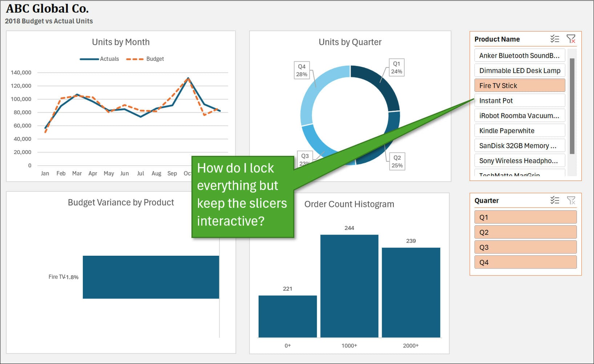
Task: Click clear filter icon on Quarter slicer
Action: click(x=571, y=200)
